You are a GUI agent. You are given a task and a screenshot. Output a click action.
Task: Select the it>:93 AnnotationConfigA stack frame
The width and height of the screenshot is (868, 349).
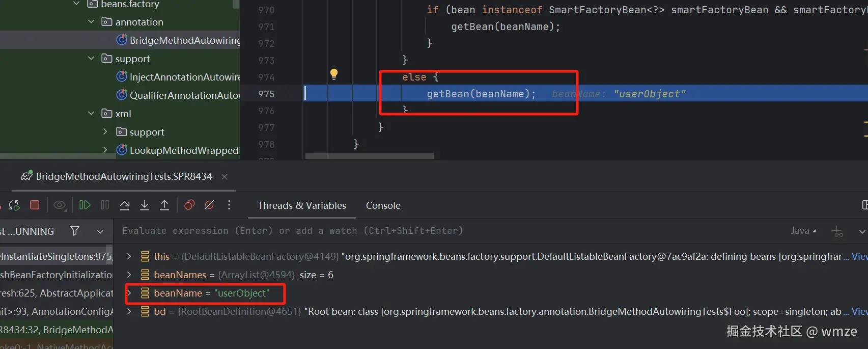point(57,311)
